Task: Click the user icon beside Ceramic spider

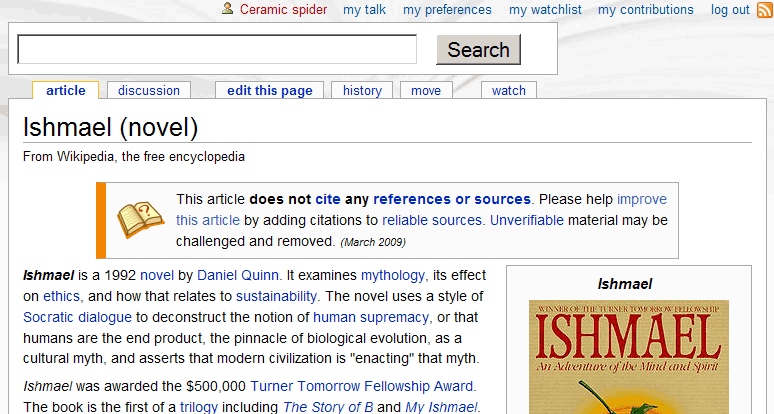Action: (227, 8)
